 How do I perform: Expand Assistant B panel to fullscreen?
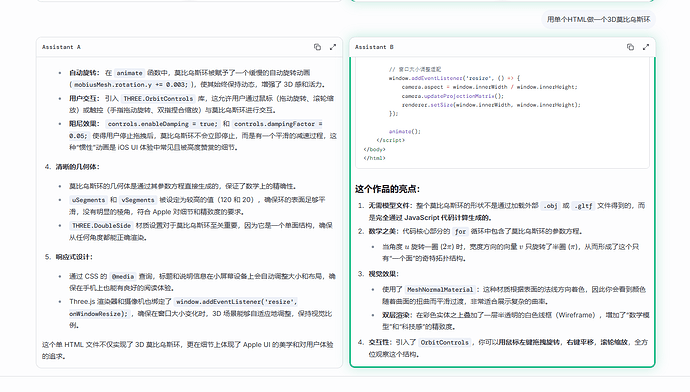click(646, 47)
